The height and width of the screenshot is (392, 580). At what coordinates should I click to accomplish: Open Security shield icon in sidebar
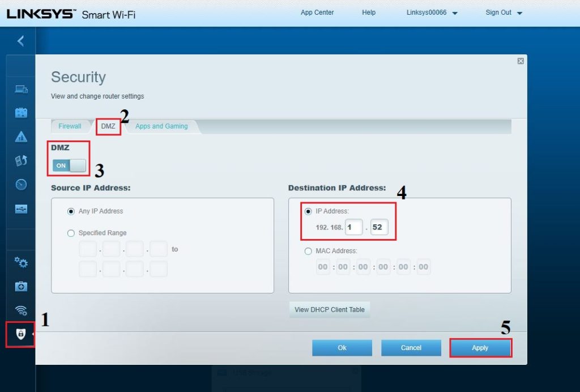[x=20, y=334]
